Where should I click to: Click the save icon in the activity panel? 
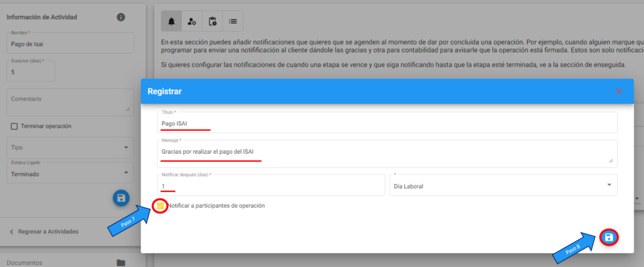click(x=121, y=198)
